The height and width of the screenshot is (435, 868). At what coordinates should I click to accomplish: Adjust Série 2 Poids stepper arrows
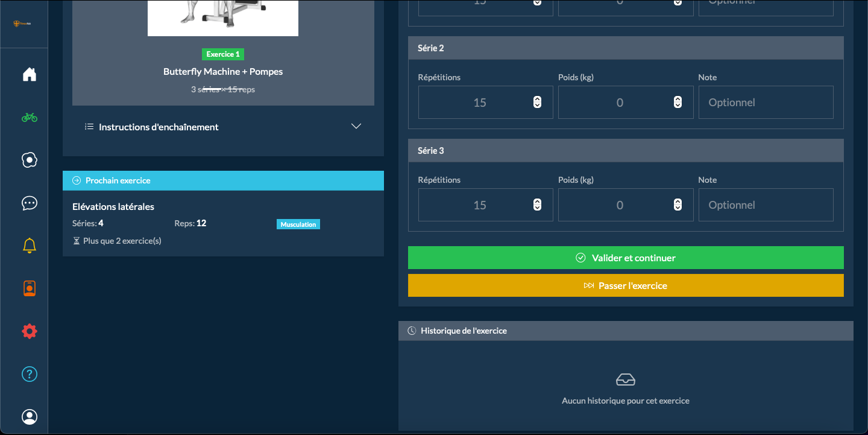(678, 103)
